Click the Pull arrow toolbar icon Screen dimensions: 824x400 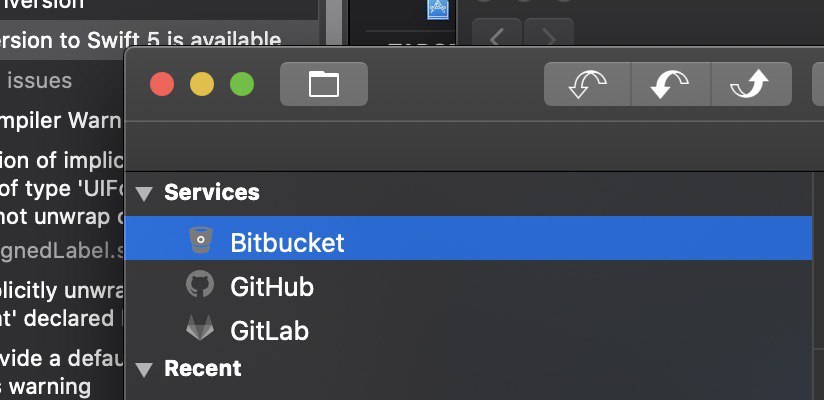670,84
